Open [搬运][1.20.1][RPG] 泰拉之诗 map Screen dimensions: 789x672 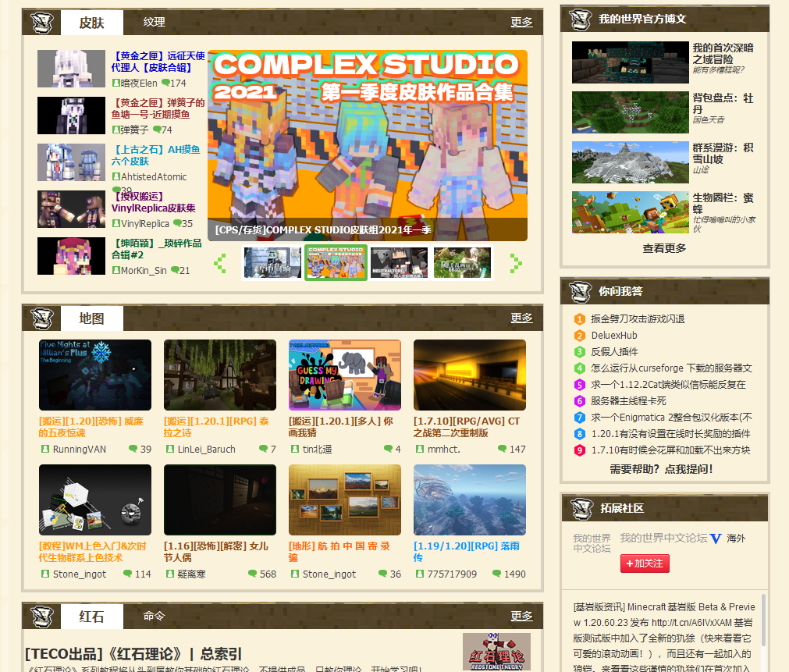coord(216,426)
